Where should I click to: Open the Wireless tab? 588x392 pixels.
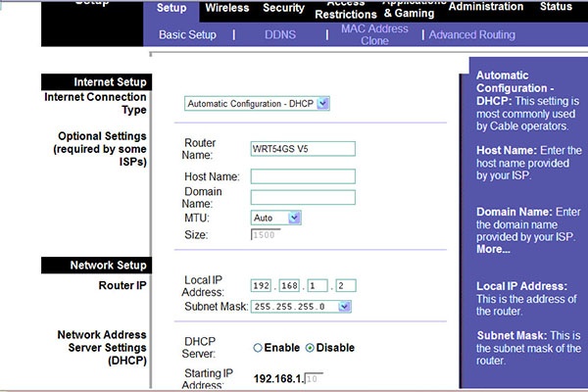(x=226, y=8)
